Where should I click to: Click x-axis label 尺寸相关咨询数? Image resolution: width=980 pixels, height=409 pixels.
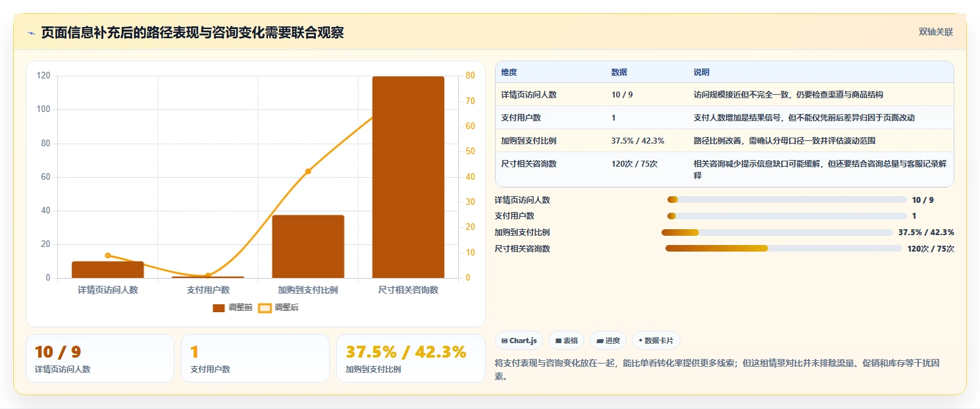[x=408, y=290]
